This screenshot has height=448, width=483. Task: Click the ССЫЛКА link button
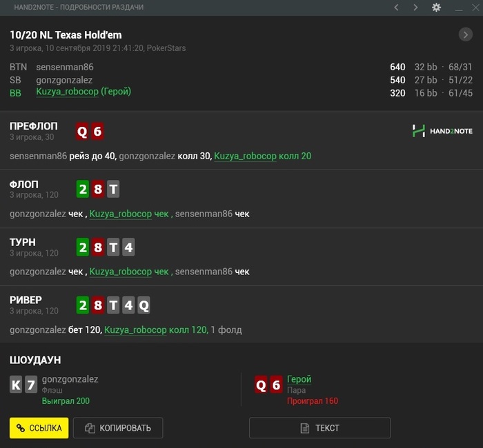39,428
